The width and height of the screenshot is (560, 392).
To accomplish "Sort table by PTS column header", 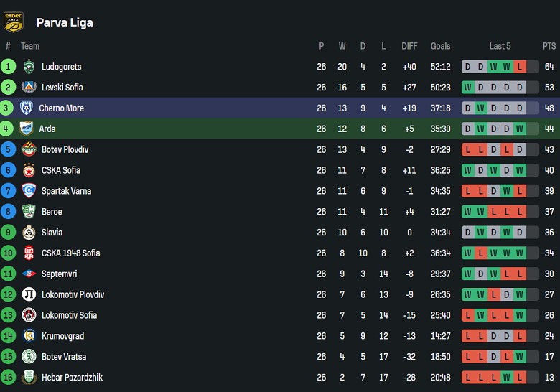I will pyautogui.click(x=549, y=46).
